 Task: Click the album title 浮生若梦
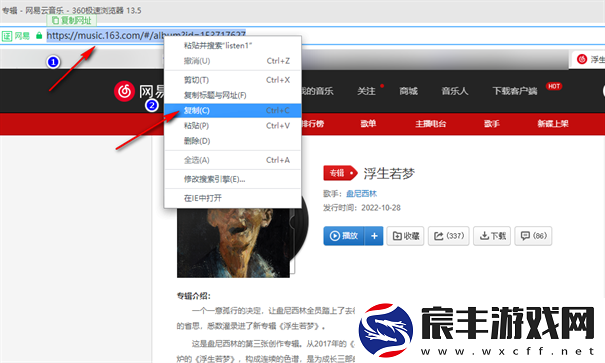coord(389,174)
